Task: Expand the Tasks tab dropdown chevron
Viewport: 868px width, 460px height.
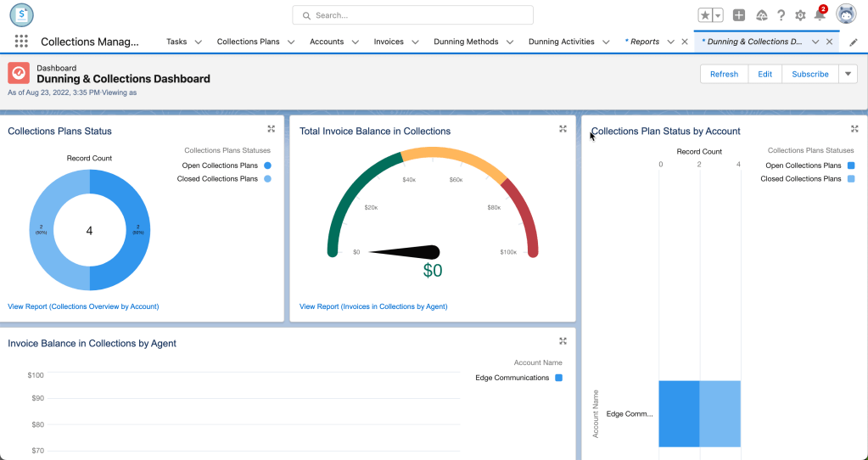Action: coord(199,42)
